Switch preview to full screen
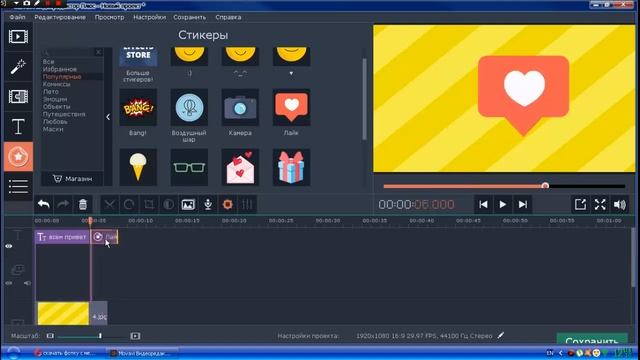 pos(600,204)
